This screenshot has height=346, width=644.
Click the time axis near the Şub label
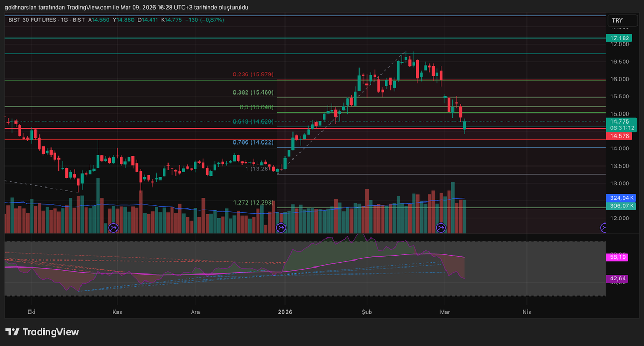367,312
